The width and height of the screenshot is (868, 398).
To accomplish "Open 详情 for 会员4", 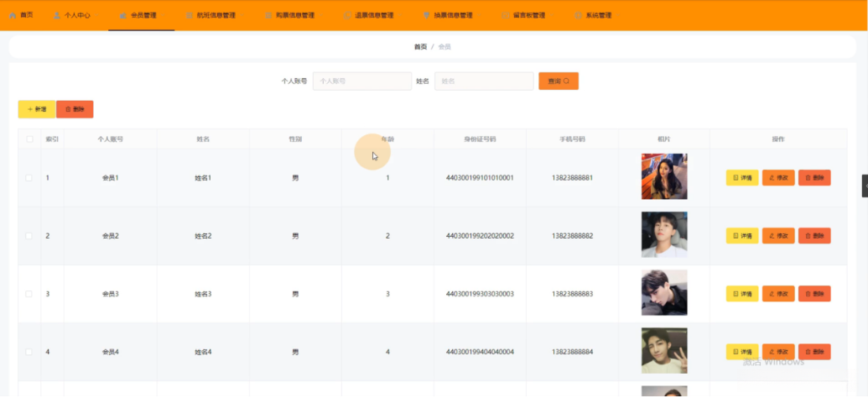I will point(742,352).
